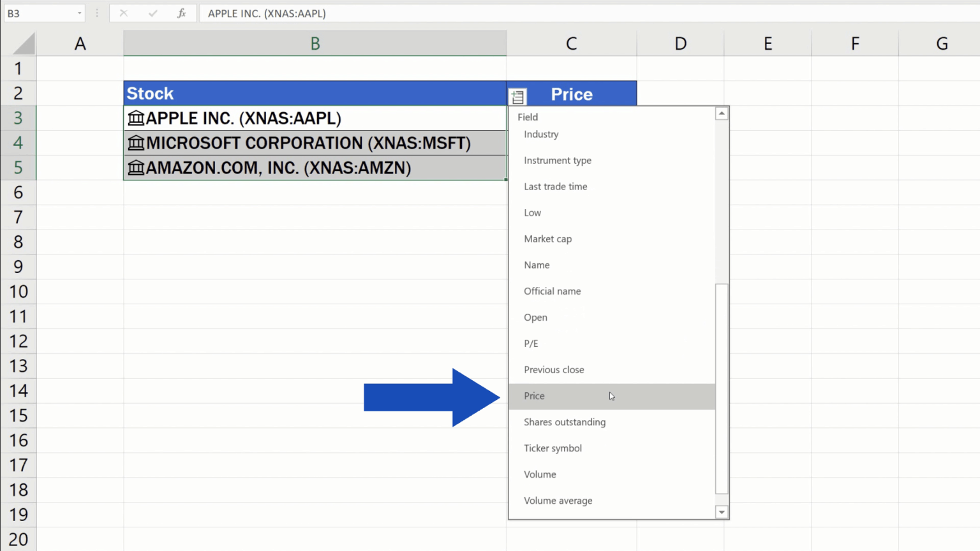
Task: Click the Enter checkmark in the formula bar
Action: [153, 13]
